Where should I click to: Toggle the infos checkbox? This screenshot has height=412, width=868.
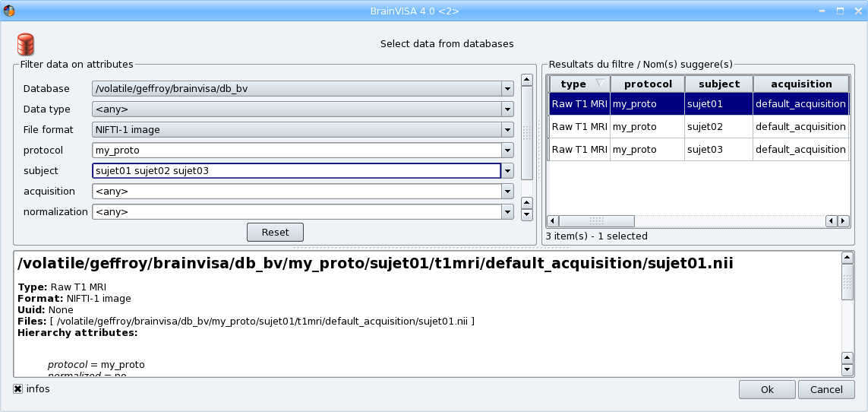[17, 389]
